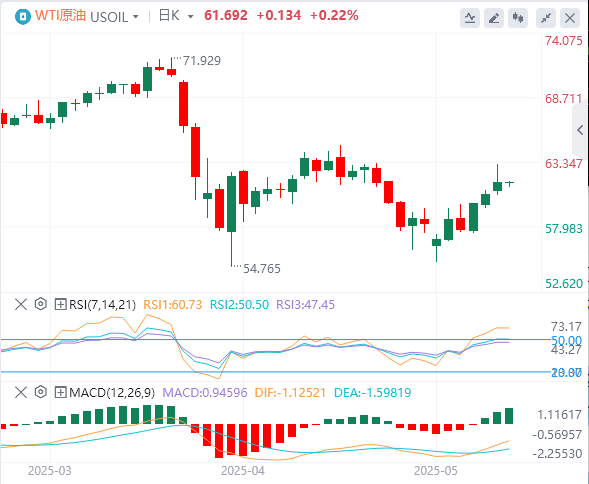This screenshot has width=589, height=484.
Task: Open RSI indicator settings hexagon icon
Action: point(41,304)
